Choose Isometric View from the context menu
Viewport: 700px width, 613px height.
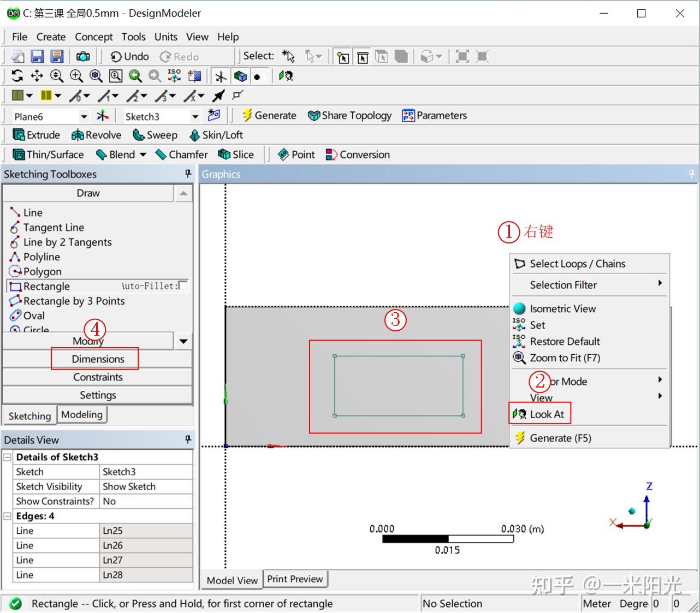[562, 308]
